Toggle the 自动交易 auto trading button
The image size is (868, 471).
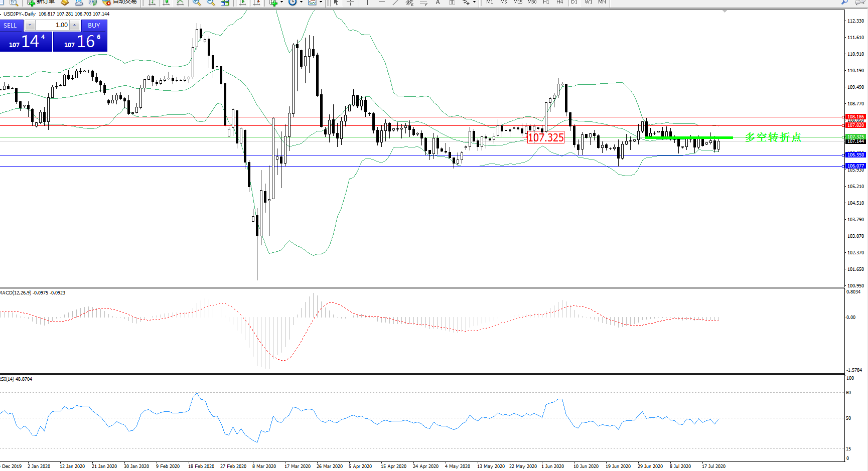click(119, 2)
